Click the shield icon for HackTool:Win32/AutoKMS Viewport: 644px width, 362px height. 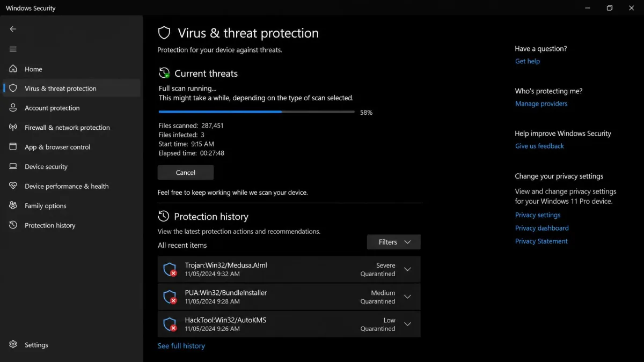click(x=170, y=324)
